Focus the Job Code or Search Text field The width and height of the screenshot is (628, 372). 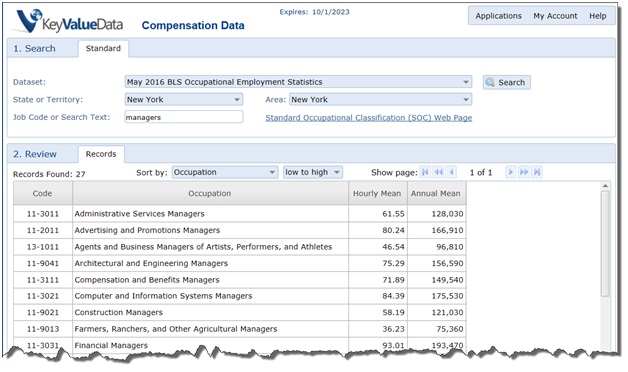pos(184,117)
